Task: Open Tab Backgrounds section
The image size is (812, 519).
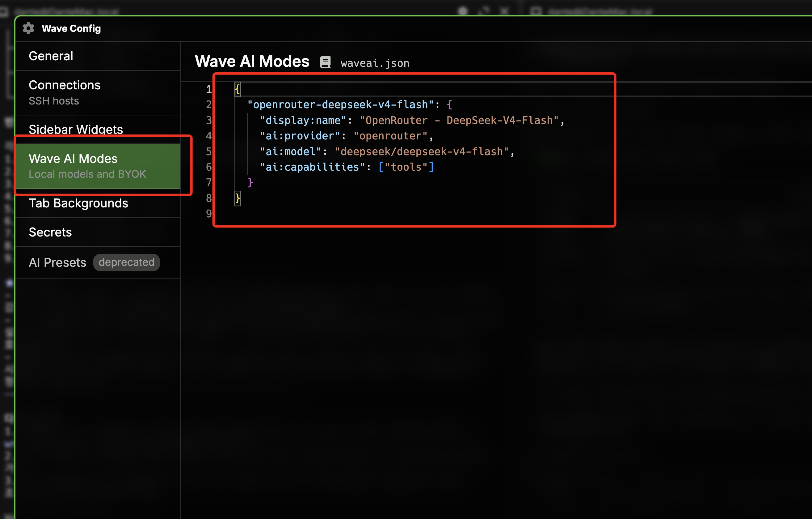Action: pos(98,203)
